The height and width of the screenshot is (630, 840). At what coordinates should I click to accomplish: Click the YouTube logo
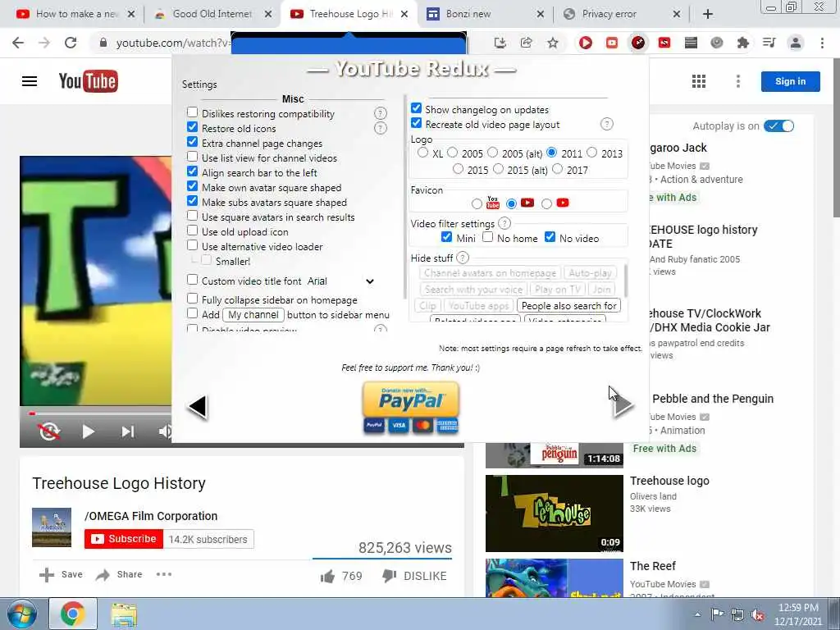click(x=89, y=81)
